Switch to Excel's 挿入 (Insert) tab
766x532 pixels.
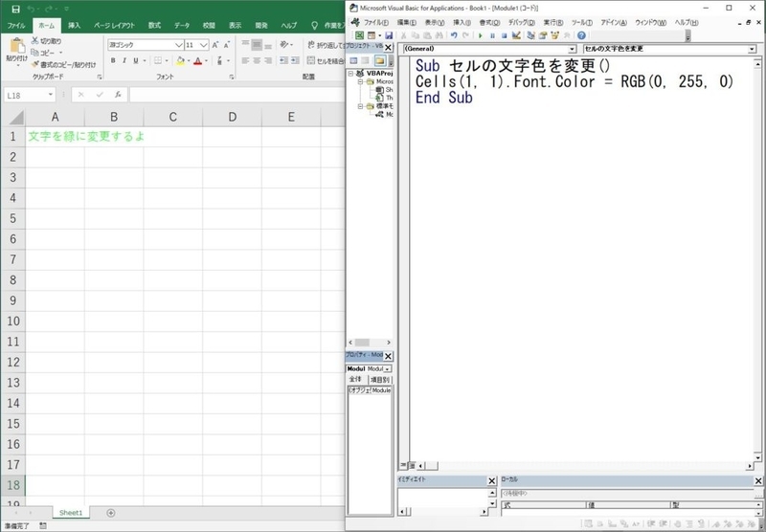click(x=75, y=26)
